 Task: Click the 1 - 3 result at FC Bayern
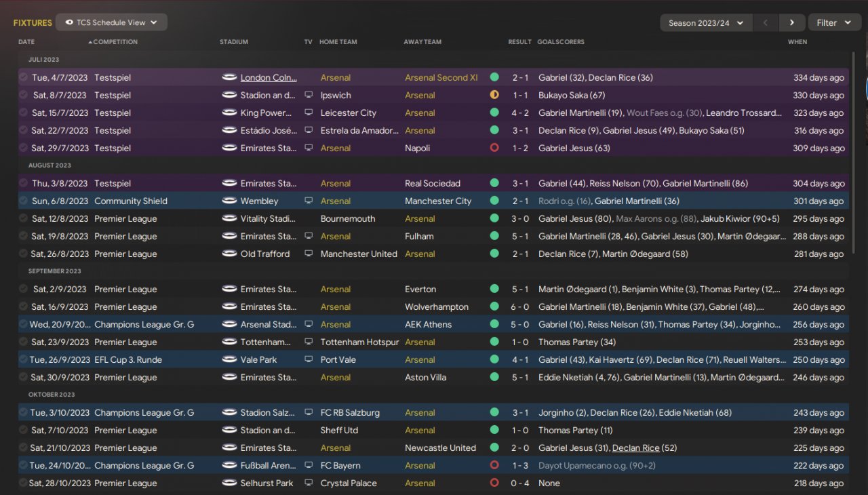[520, 466]
